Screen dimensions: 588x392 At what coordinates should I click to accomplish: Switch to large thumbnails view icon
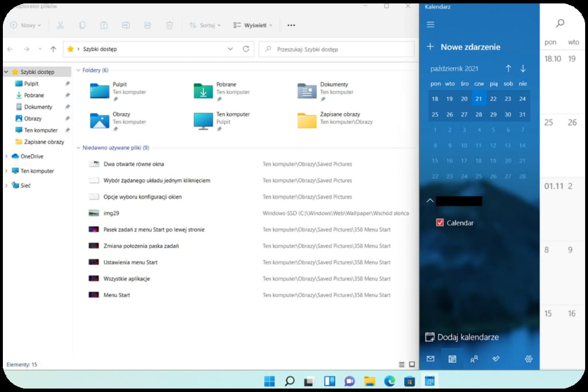coord(412,364)
